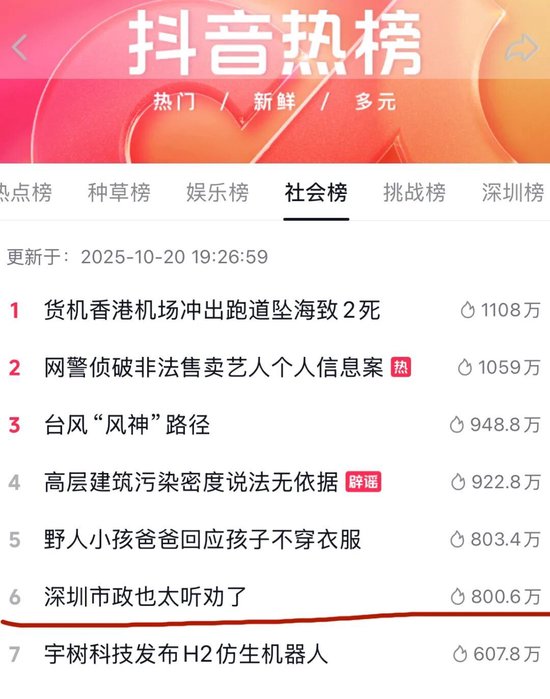Image resolution: width=550 pixels, height=699 pixels.
Task: Open topic 货机香港机场冲出跑道坠海致2死
Action: pos(212,310)
